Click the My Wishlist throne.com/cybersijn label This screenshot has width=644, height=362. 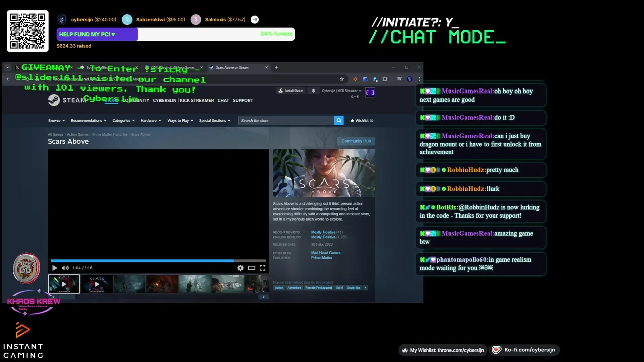443,350
